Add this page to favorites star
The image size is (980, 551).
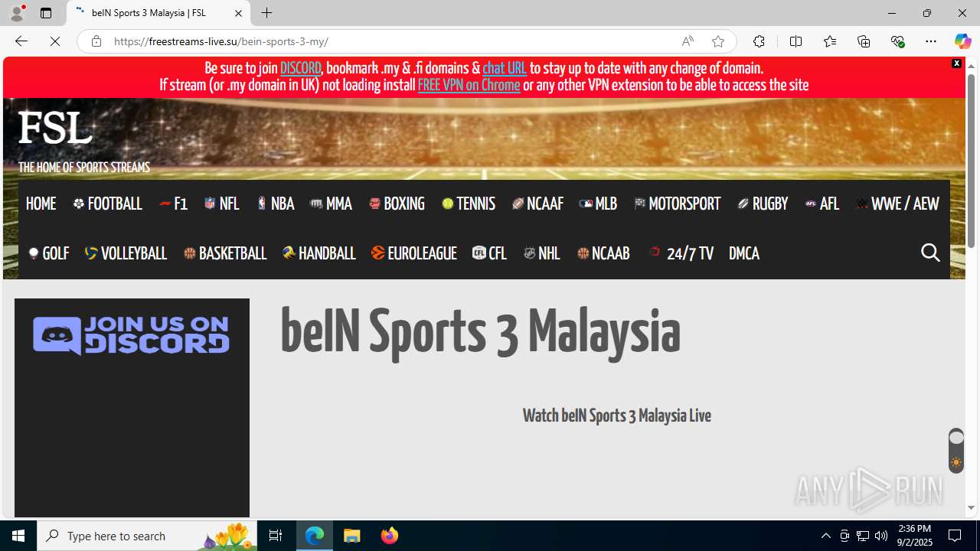[x=718, y=41]
